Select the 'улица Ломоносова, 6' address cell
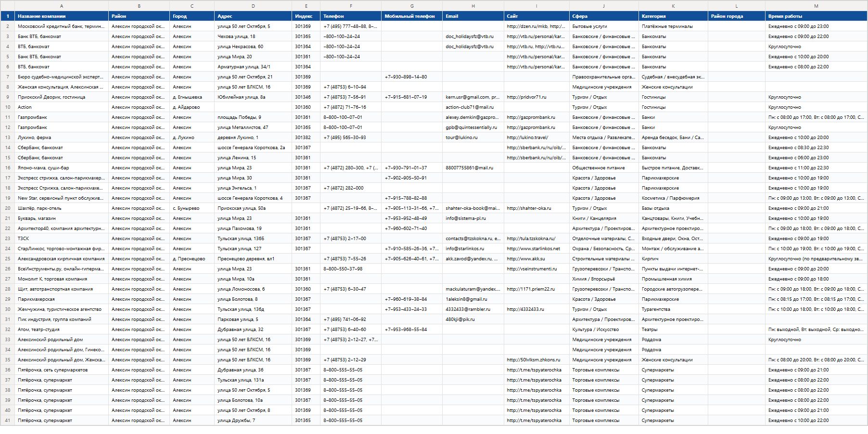868x434 pixels. point(253,289)
